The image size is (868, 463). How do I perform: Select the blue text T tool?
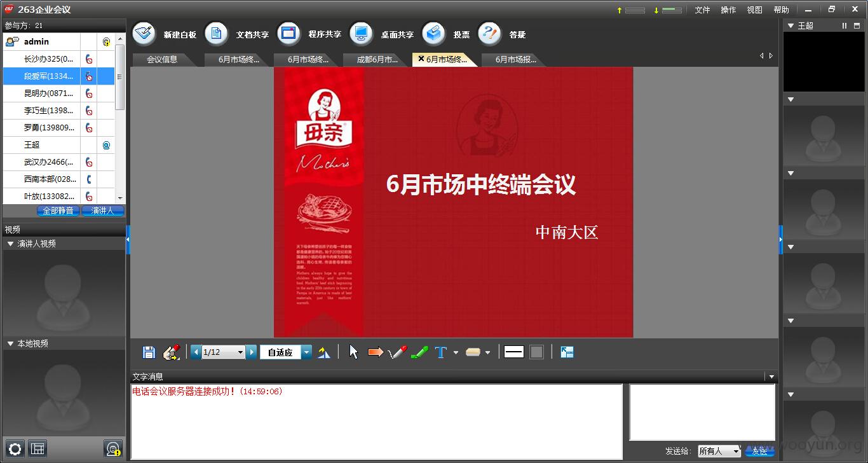(x=441, y=352)
